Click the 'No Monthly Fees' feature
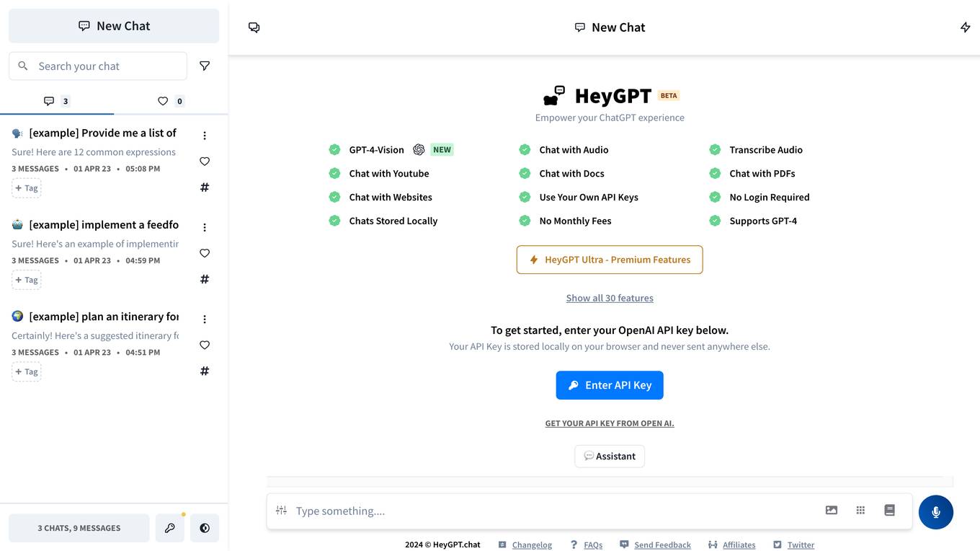Image resolution: width=980 pixels, height=551 pixels. pyautogui.click(x=575, y=221)
